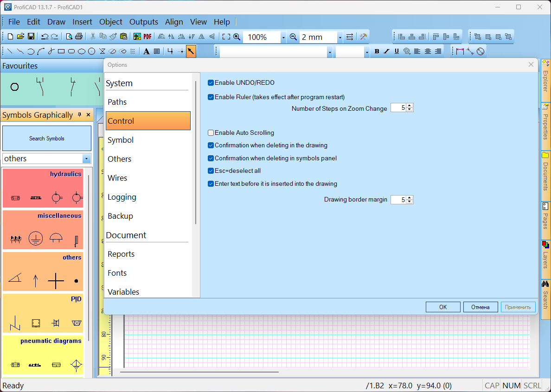Open a file with the folder icon
The width and height of the screenshot is (551, 392).
(20, 37)
